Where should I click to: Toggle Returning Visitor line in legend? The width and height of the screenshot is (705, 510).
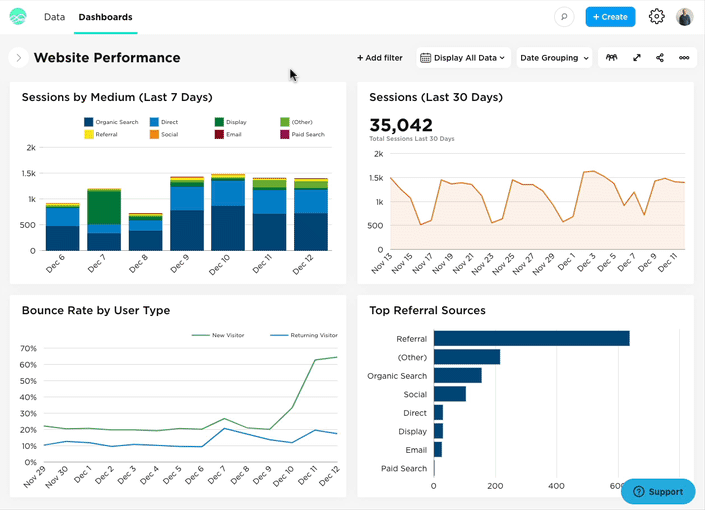305,336
